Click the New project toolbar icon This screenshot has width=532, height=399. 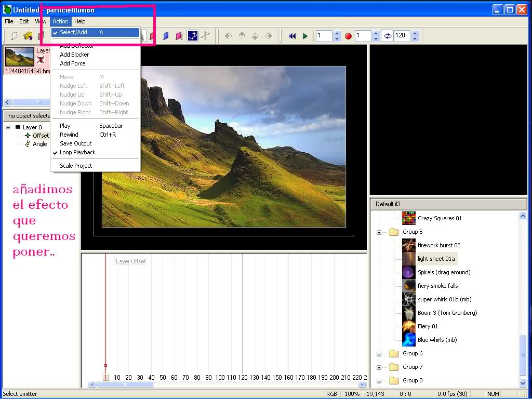click(x=14, y=36)
